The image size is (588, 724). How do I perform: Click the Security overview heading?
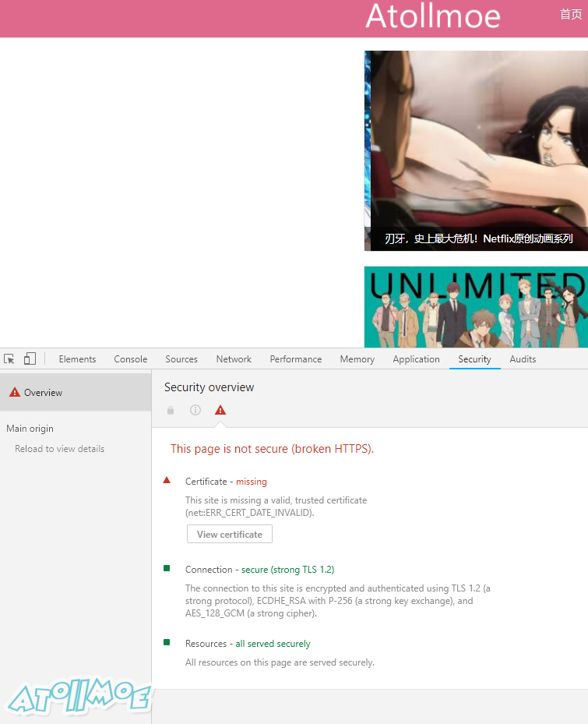point(209,387)
